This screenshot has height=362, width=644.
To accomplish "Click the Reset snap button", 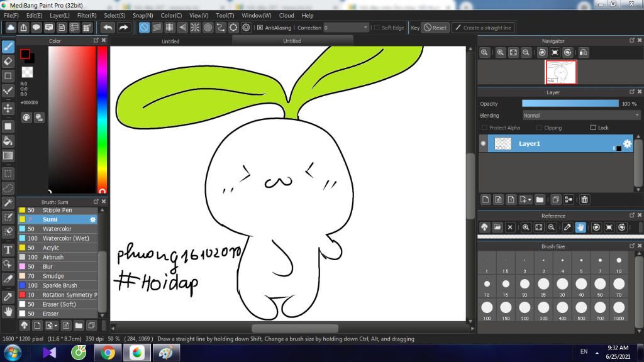I will point(435,28).
